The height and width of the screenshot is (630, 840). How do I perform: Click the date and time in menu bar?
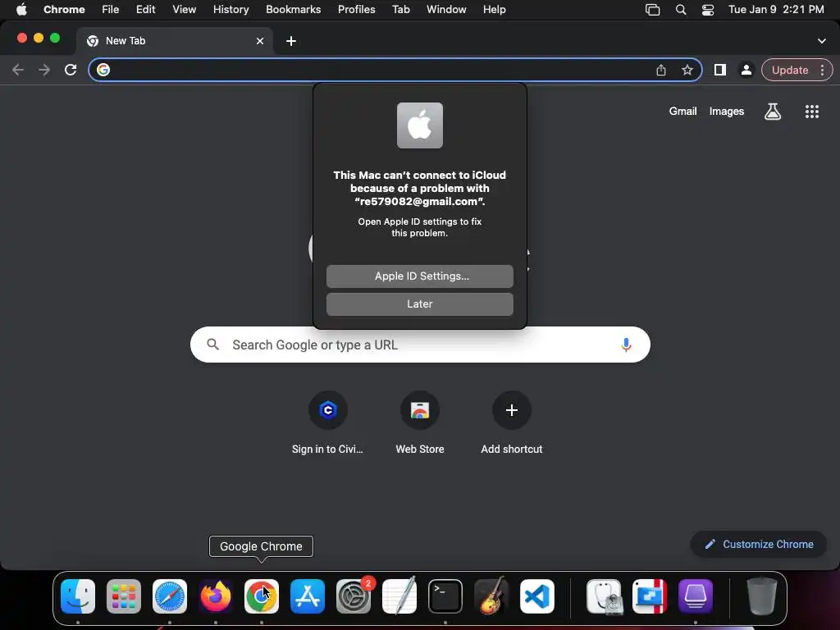coord(776,10)
